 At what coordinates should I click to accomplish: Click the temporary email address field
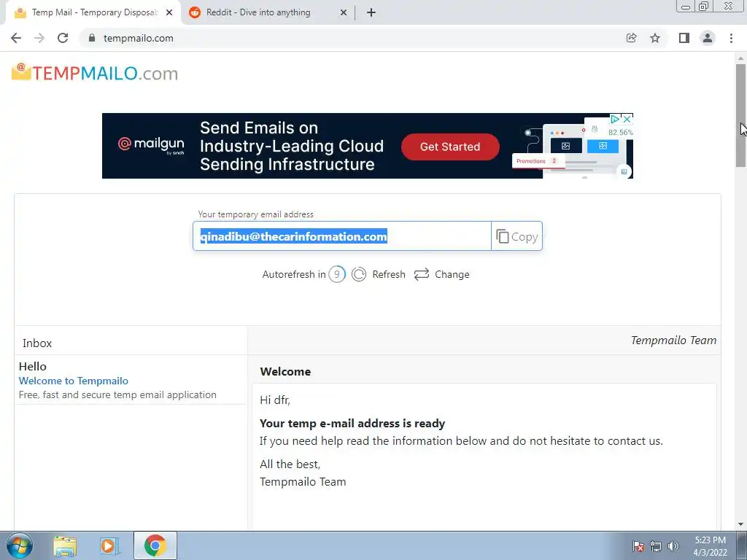click(341, 236)
